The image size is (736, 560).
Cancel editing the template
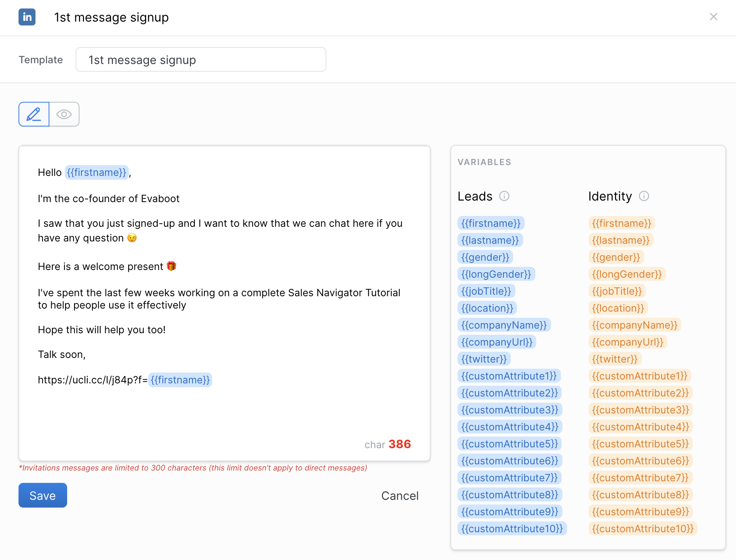[x=400, y=496]
